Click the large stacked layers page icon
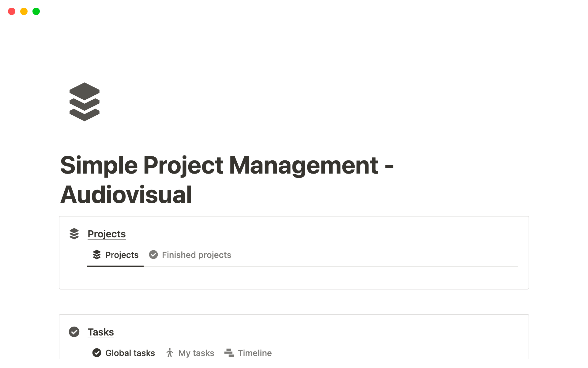This screenshot has height=368, width=588. [x=85, y=102]
